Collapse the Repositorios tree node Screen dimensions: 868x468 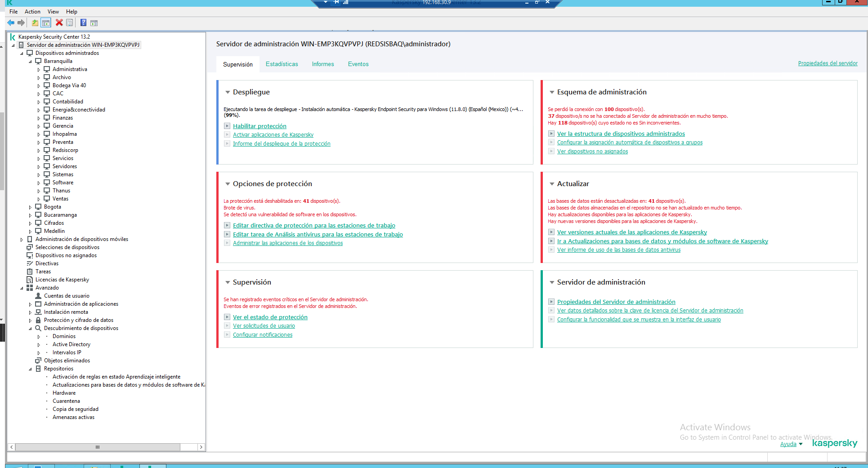30,369
